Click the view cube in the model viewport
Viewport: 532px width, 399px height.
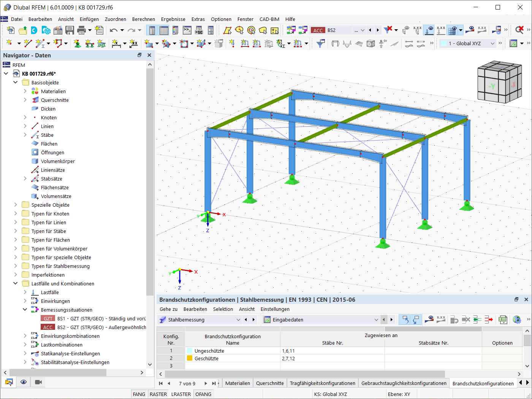click(499, 82)
